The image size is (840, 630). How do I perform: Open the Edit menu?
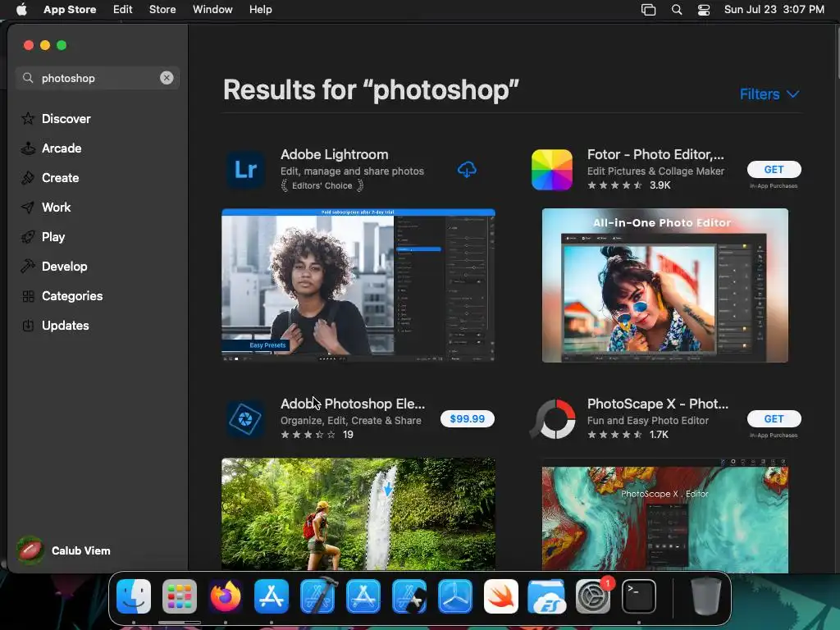[123, 10]
